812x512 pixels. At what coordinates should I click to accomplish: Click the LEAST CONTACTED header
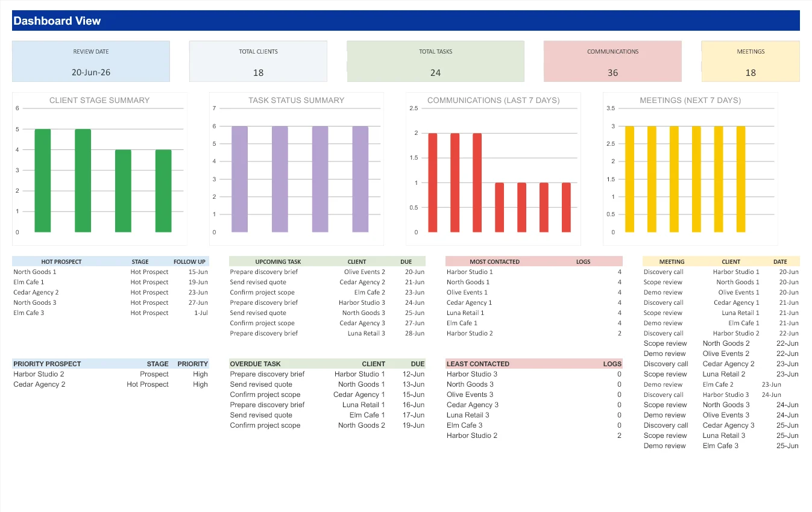click(478, 364)
